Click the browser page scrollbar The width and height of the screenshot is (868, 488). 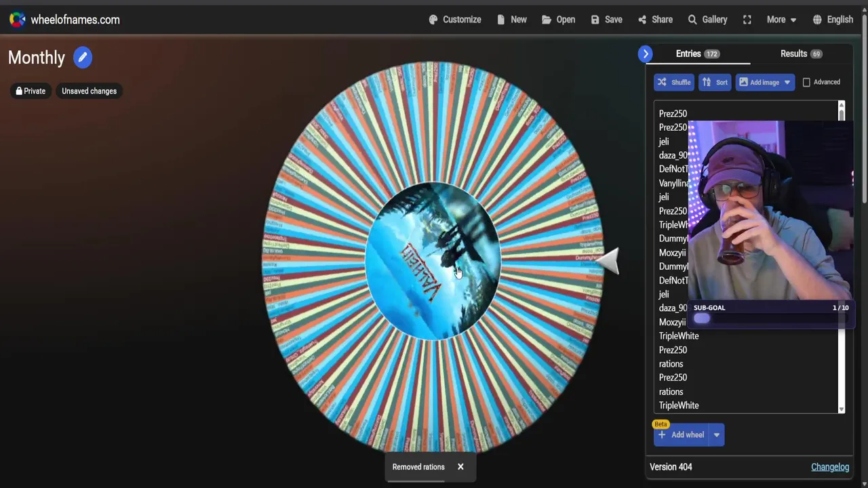coord(865,108)
